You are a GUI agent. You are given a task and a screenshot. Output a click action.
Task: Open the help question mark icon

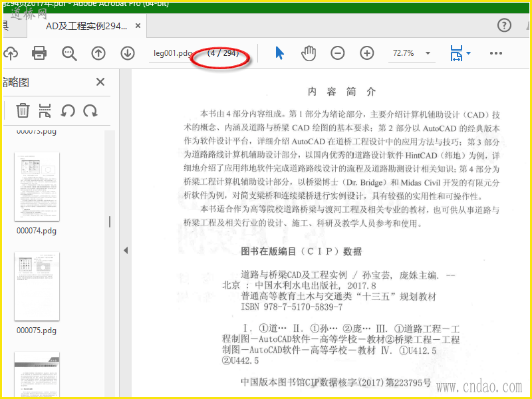(x=504, y=25)
